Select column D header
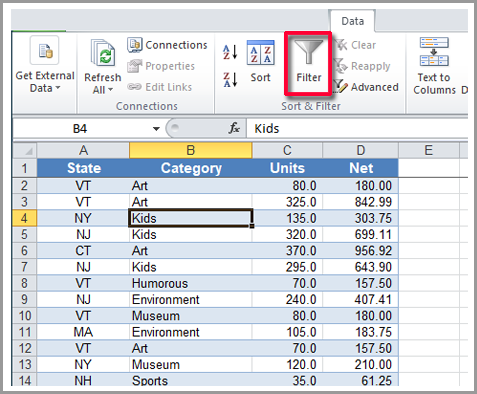 (x=360, y=151)
